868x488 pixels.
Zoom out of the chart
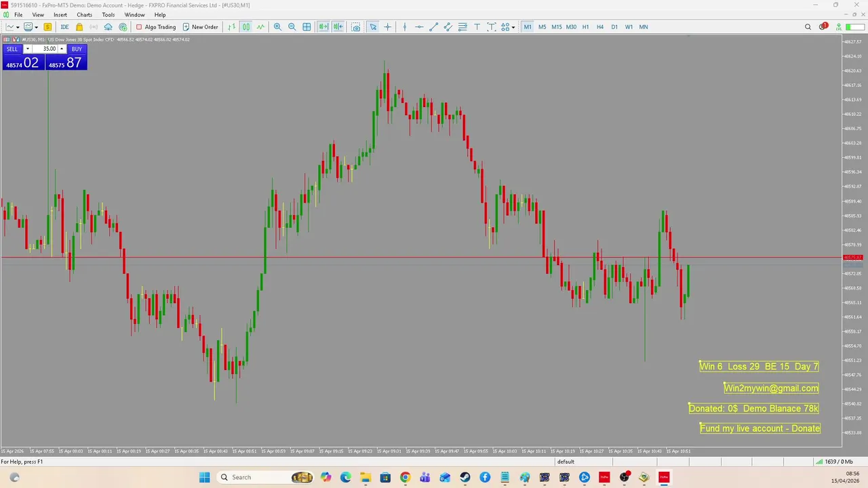click(x=292, y=27)
